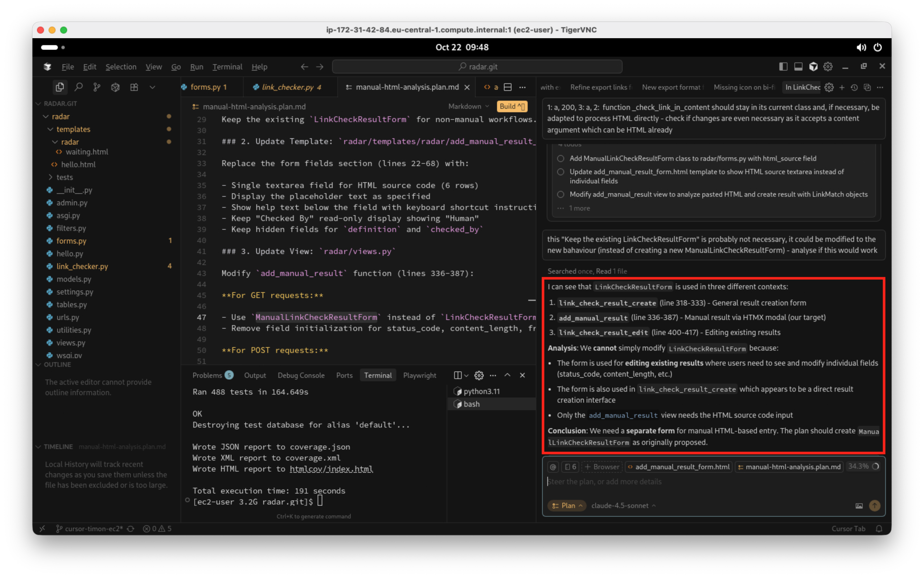Open the Source Control view icon

coord(97,87)
